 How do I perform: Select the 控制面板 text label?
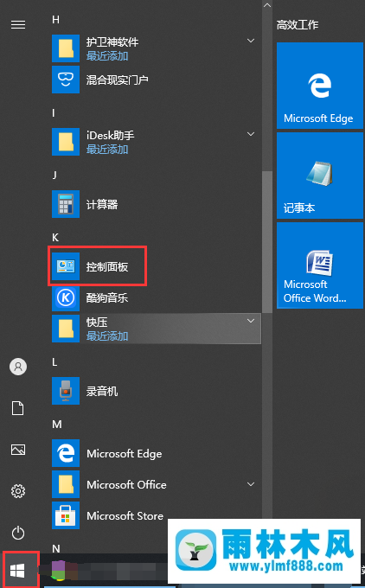click(107, 266)
